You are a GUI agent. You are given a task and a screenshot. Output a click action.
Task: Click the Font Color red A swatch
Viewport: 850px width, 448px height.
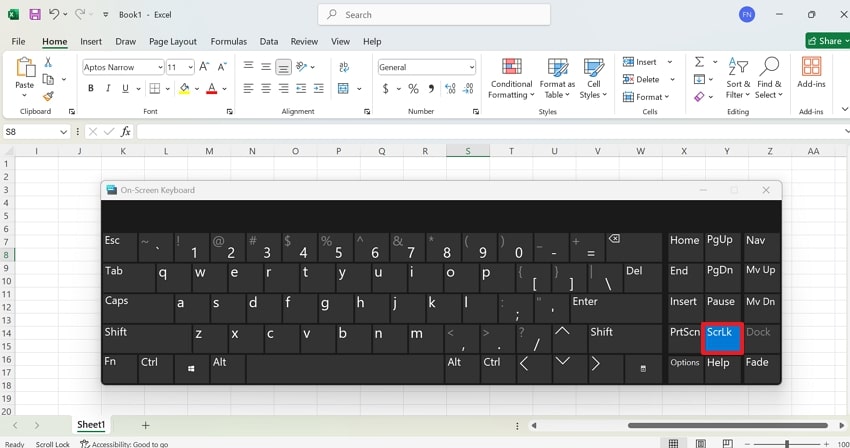212,88
